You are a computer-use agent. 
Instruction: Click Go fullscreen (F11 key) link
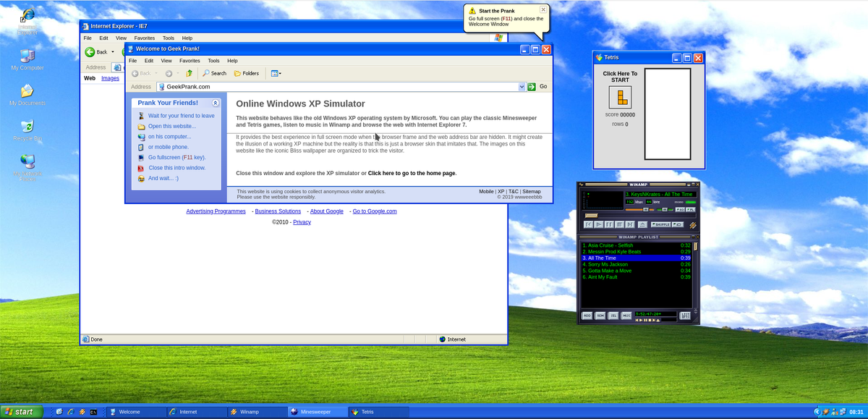pyautogui.click(x=177, y=157)
